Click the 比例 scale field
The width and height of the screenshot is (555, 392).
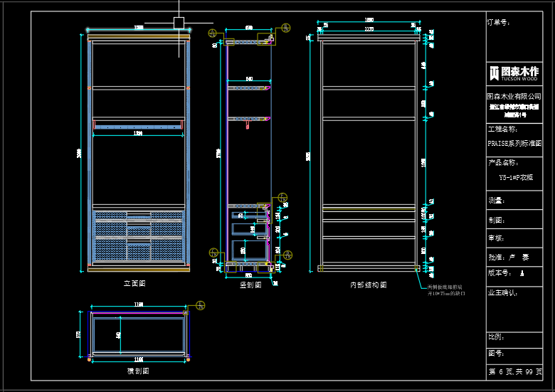pyautogui.click(x=496, y=337)
